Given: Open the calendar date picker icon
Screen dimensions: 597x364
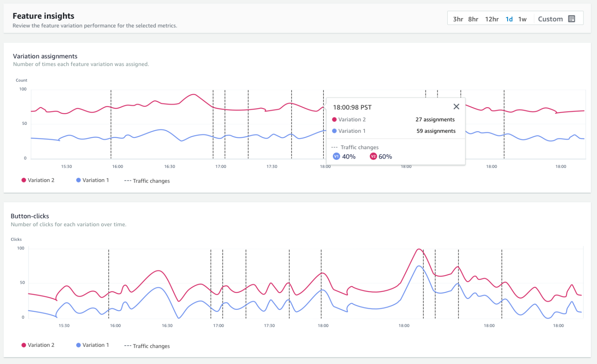Looking at the screenshot, I should [x=571, y=18].
